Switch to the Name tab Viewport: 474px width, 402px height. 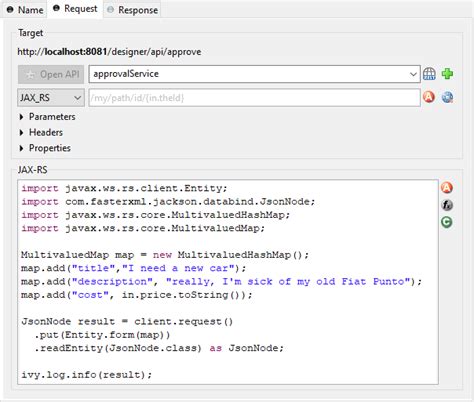coord(25,10)
